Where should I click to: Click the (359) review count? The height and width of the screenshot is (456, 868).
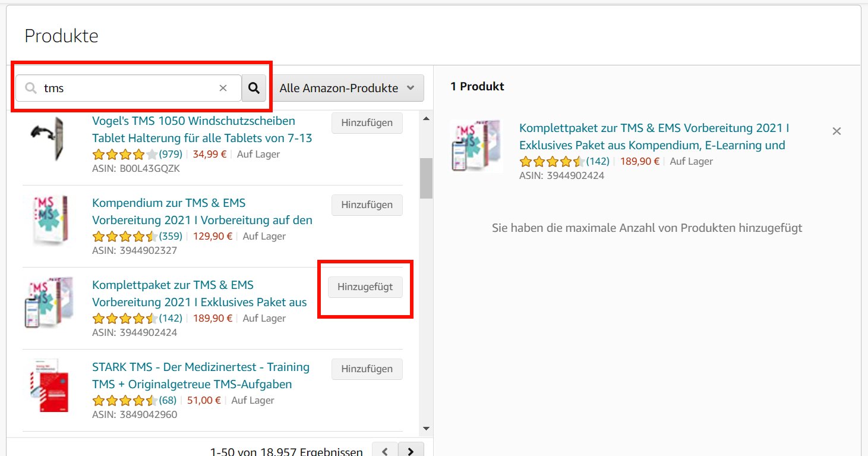(171, 237)
